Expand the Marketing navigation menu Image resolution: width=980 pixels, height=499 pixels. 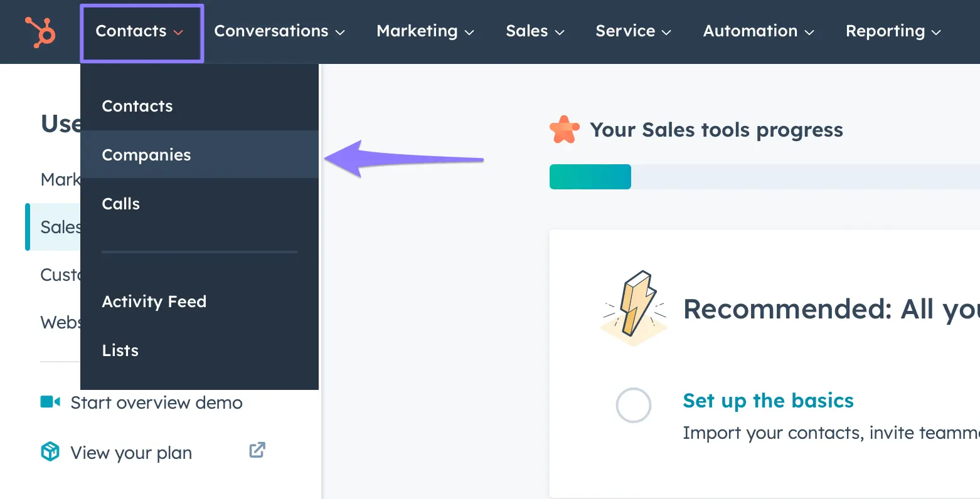click(425, 31)
